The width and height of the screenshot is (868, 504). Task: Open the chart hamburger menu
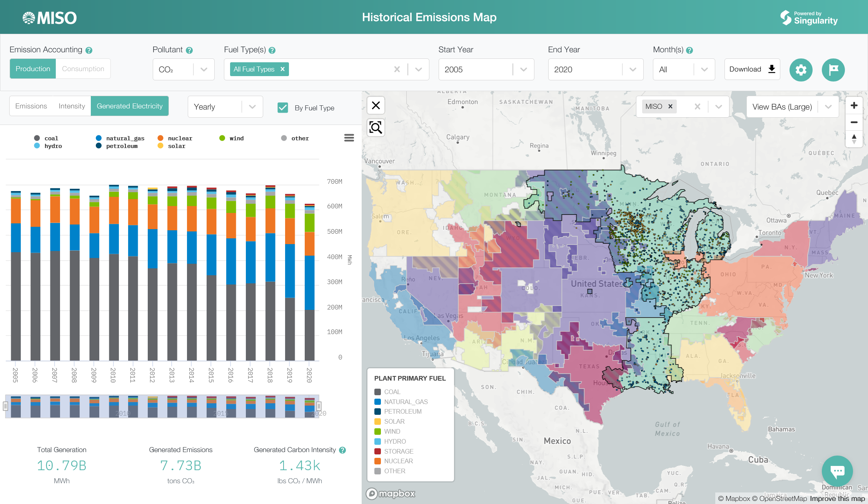pyautogui.click(x=349, y=138)
